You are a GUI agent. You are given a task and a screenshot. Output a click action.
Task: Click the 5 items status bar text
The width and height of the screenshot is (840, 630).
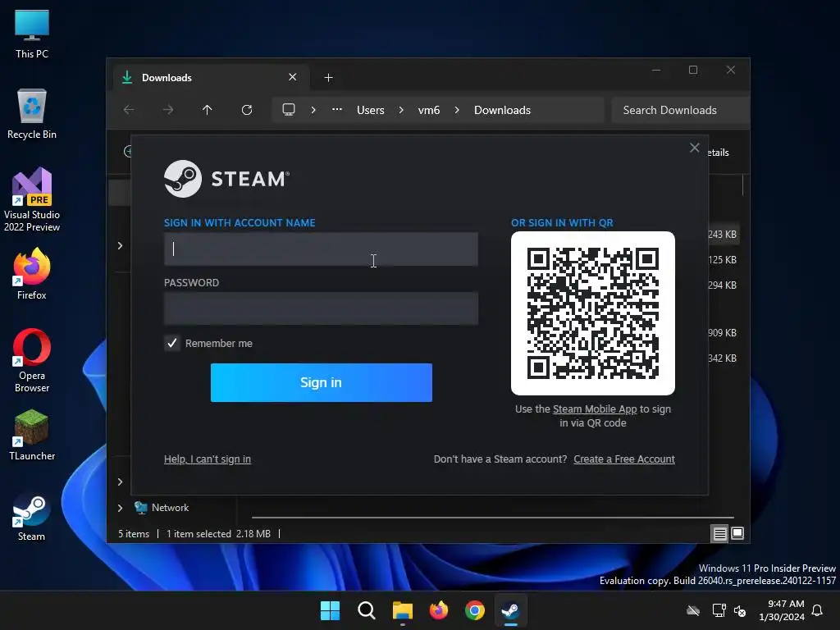(134, 533)
